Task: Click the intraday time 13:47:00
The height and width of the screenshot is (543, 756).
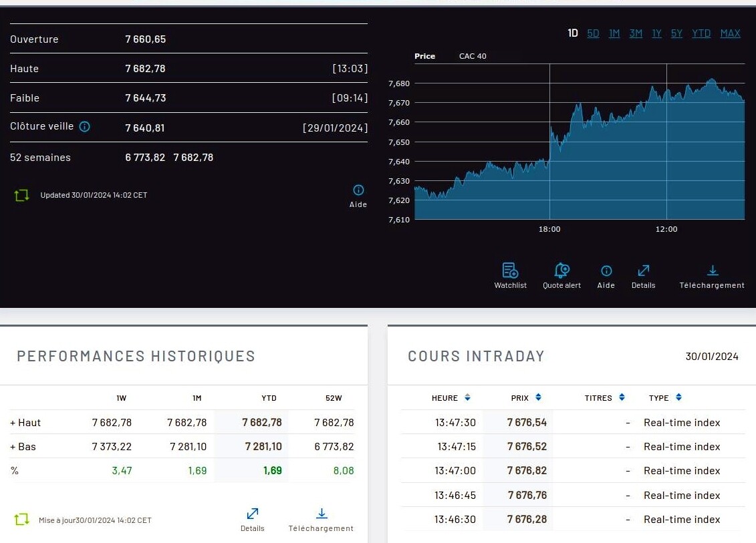Action: click(x=455, y=471)
